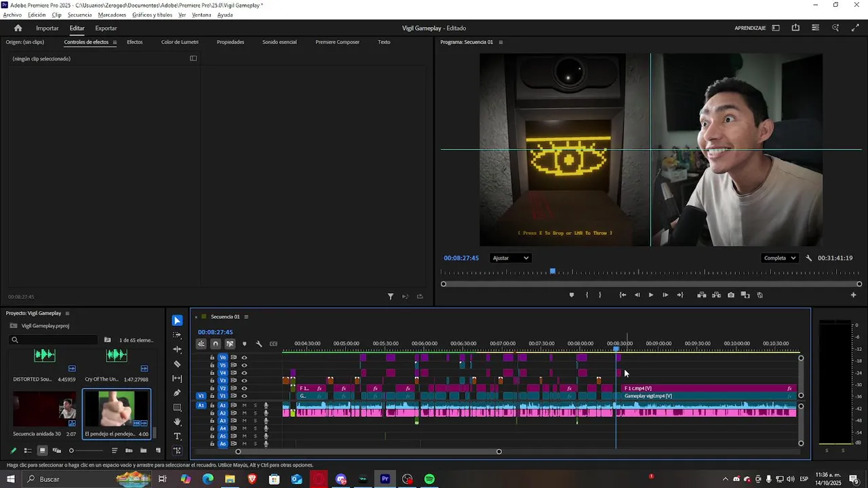Select the Ripple Edit tool

(177, 350)
